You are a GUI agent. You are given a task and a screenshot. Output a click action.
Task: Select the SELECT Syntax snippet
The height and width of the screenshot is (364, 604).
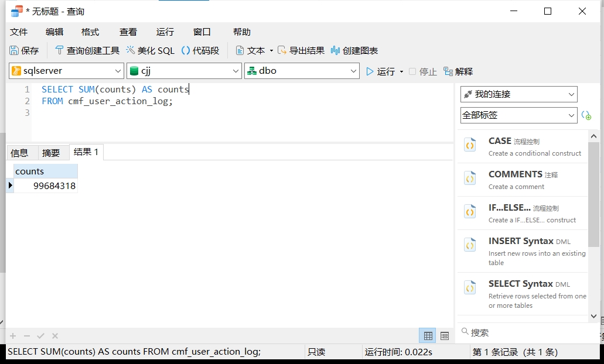[x=523, y=294]
